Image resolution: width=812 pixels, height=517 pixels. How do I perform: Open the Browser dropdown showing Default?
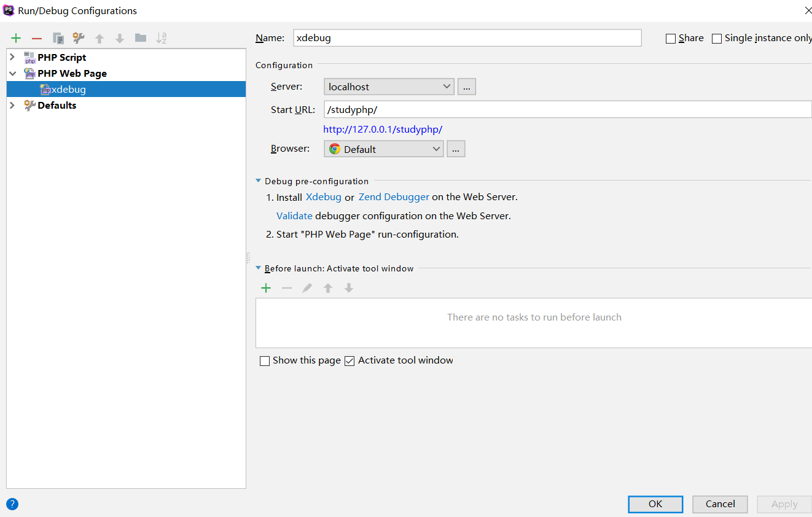click(x=384, y=149)
